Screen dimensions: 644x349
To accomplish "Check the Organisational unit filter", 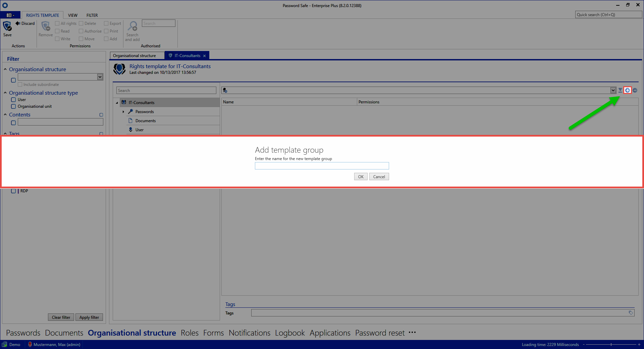I will pyautogui.click(x=13, y=106).
